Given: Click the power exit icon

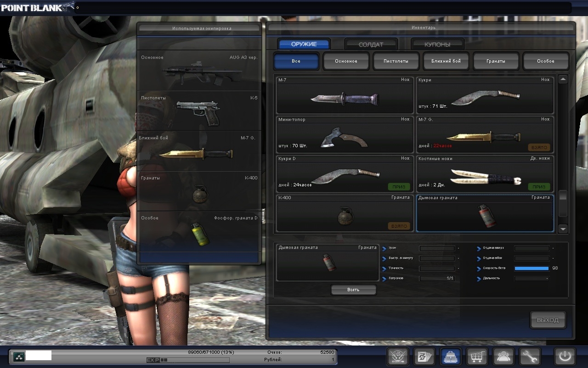Looking at the screenshot, I should point(565,356).
